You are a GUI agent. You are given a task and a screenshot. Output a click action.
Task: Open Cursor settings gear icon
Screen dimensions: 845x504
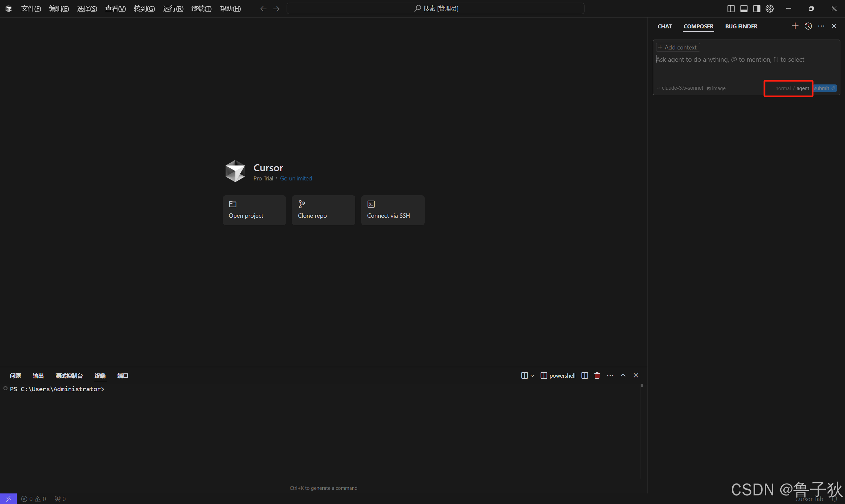tap(769, 9)
